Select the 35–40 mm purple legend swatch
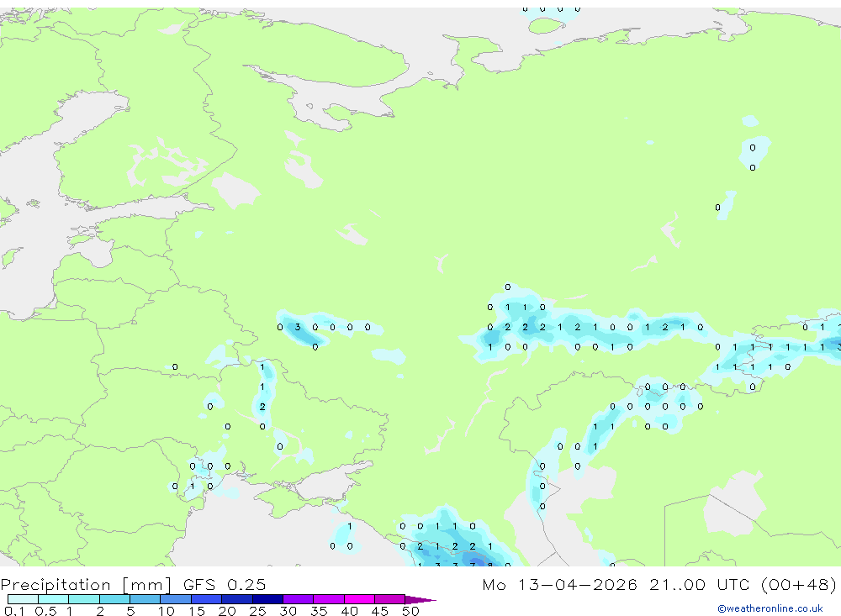 [329, 599]
